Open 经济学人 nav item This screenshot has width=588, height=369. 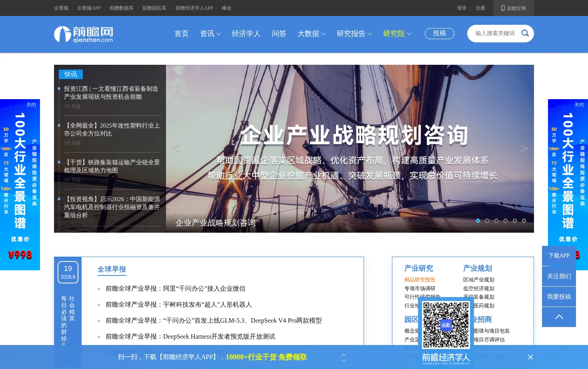pos(246,34)
